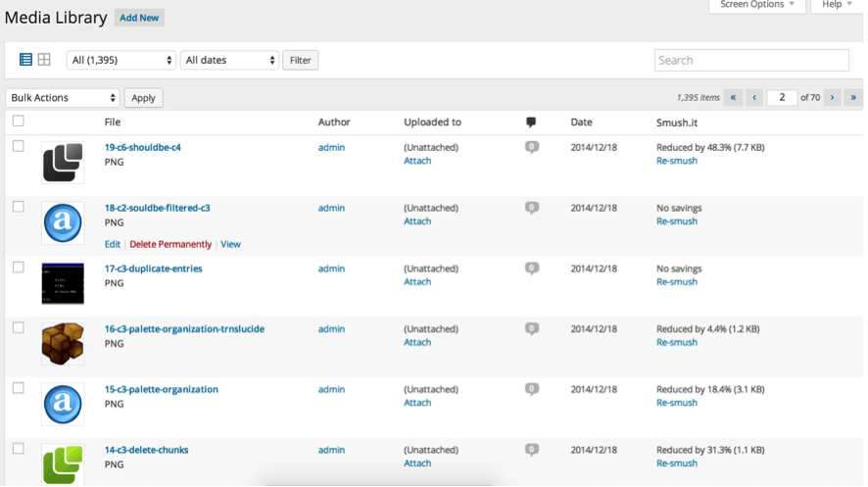
Task: Click Delete Permanently for 18-c2-souldbe-filtered-c3
Action: pos(170,244)
